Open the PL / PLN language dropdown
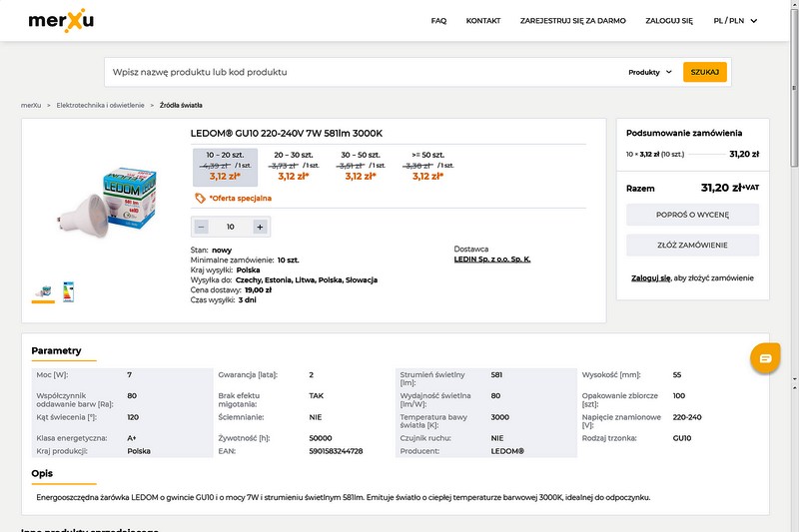This screenshot has width=799, height=532. pos(735,21)
